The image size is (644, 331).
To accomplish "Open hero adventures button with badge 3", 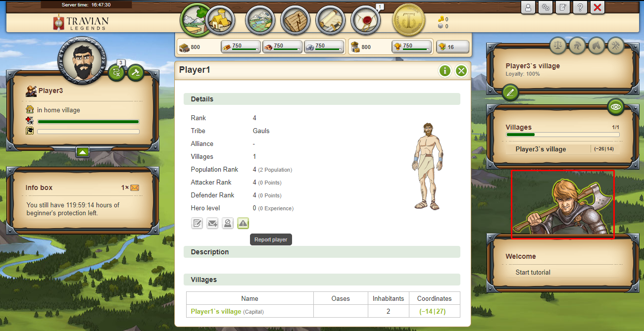I will click(x=117, y=73).
